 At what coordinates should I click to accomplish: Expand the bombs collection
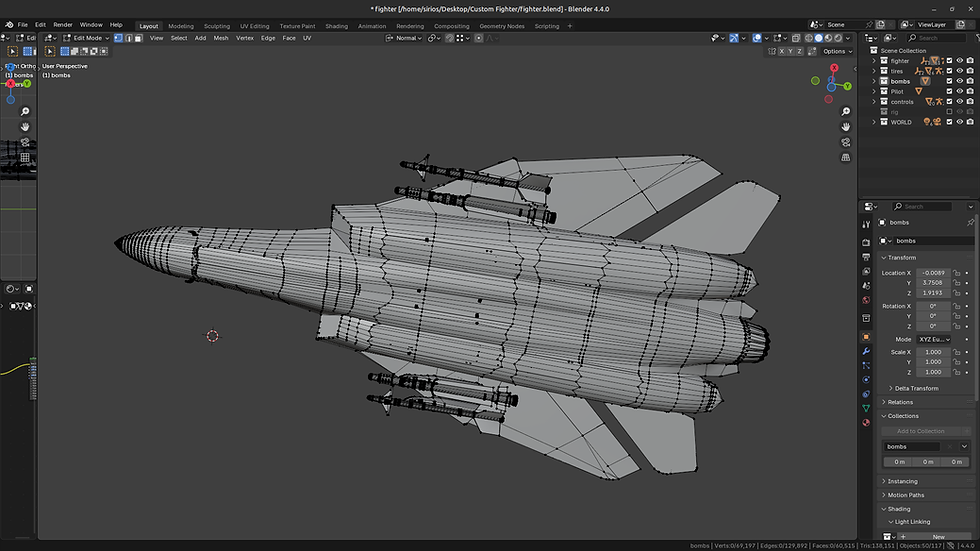(874, 81)
